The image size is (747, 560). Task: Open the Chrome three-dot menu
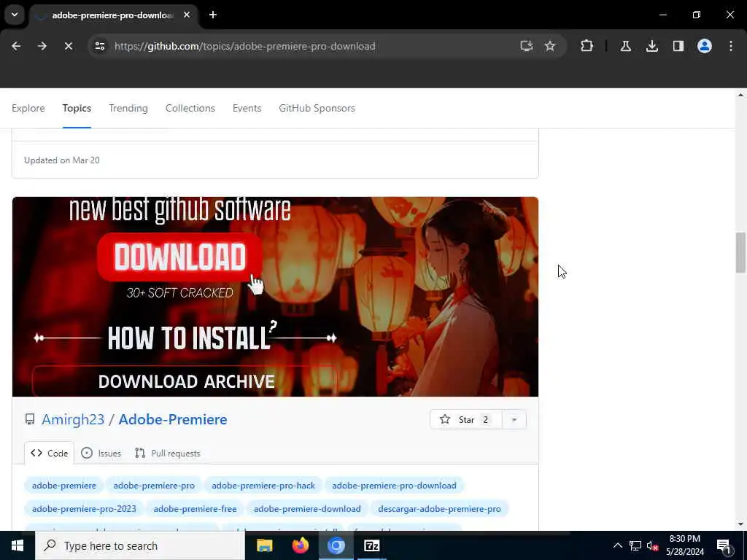[x=731, y=46]
